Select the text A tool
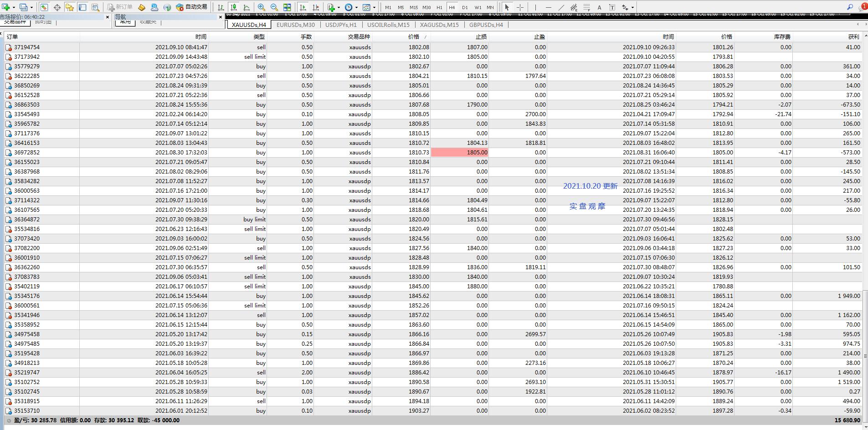868x430 pixels. pyautogui.click(x=599, y=7)
